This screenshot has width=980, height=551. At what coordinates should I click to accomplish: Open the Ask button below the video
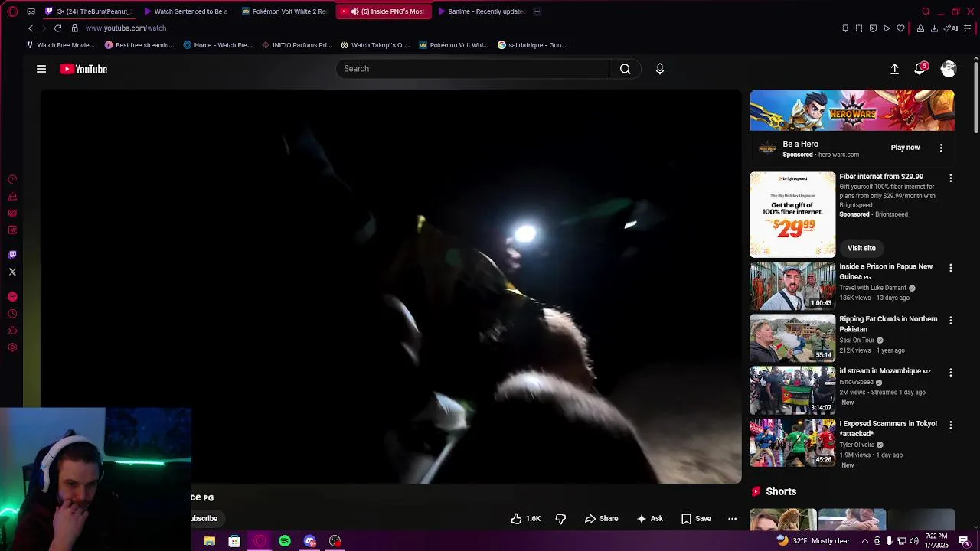pyautogui.click(x=649, y=519)
